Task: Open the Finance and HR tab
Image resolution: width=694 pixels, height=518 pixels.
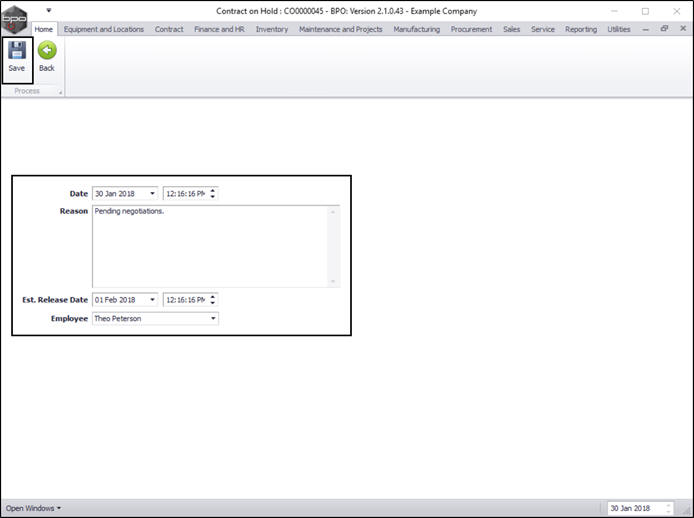Action: pos(220,29)
